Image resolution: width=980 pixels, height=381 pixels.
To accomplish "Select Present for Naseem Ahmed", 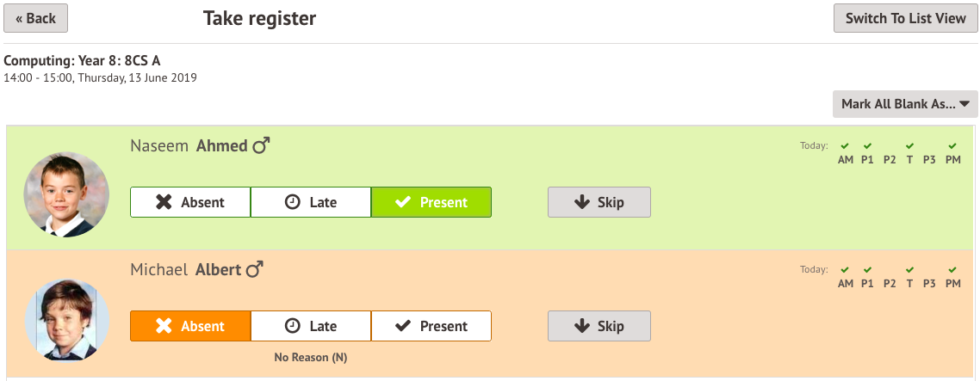I will (x=431, y=202).
